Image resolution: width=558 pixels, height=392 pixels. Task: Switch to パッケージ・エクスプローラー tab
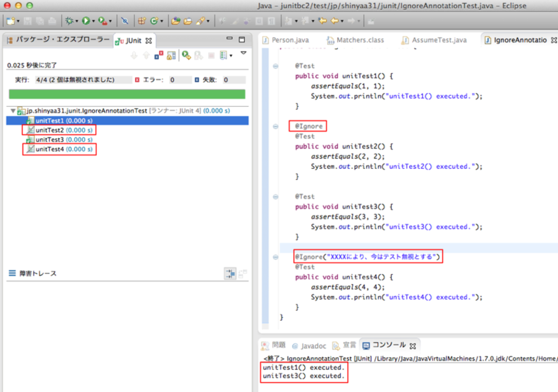click(58, 40)
